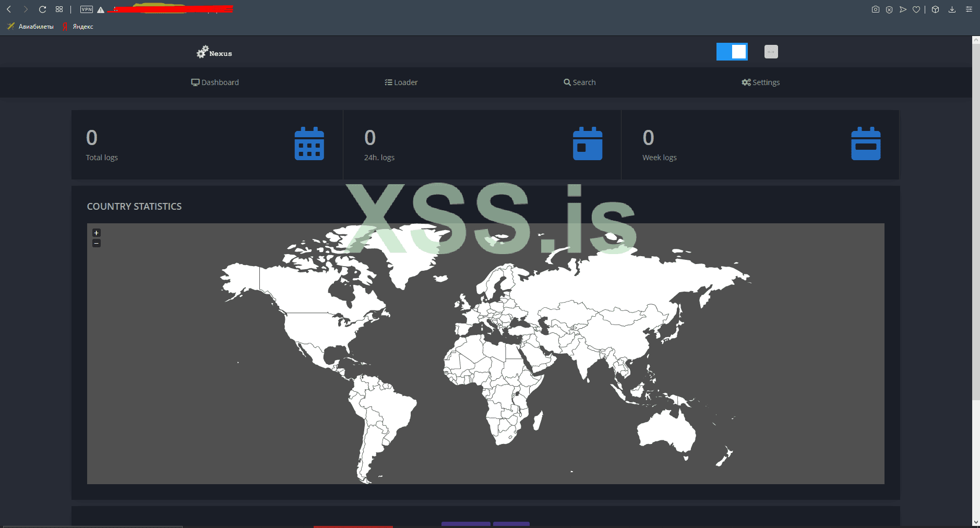This screenshot has width=980, height=528.
Task: Click the Week logs calendar icon
Action: [x=866, y=143]
